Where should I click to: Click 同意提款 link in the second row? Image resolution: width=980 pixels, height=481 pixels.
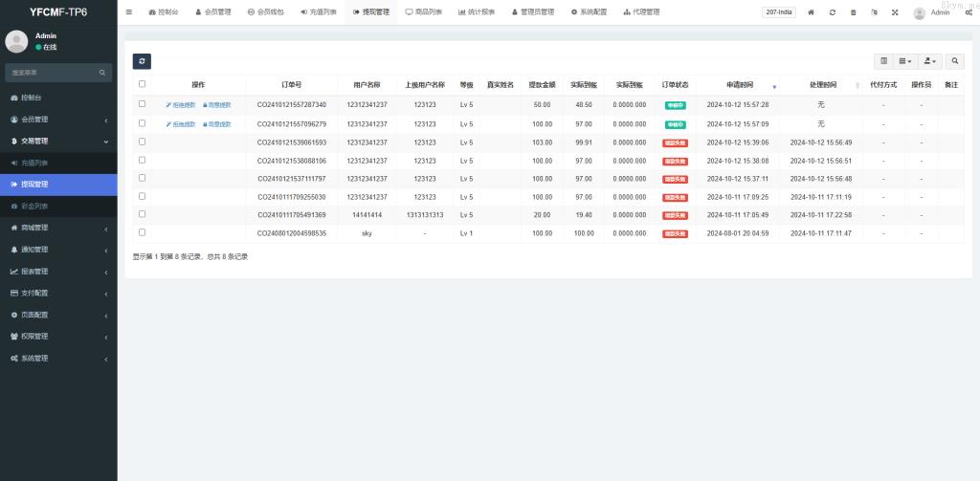[x=216, y=124]
